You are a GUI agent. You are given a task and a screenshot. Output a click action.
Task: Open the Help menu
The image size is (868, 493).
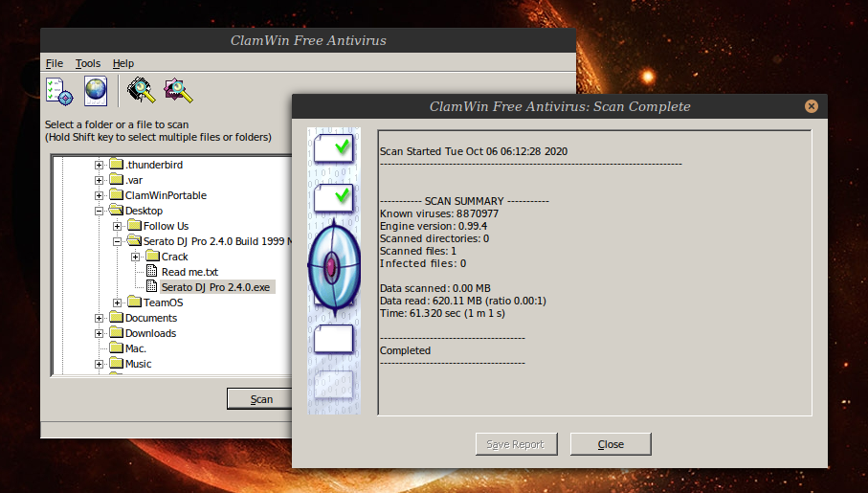click(122, 63)
